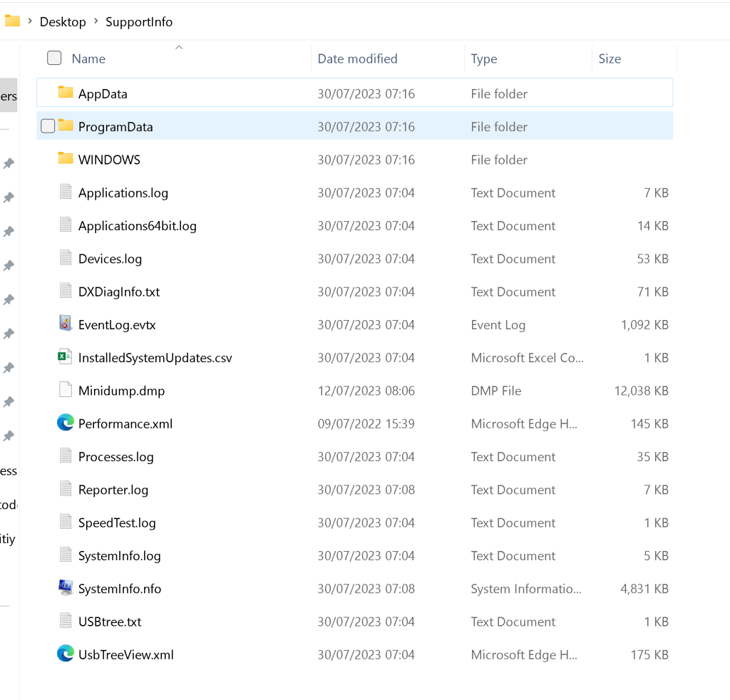
Task: Click the SpeedTest.log file icon
Action: 66,522
